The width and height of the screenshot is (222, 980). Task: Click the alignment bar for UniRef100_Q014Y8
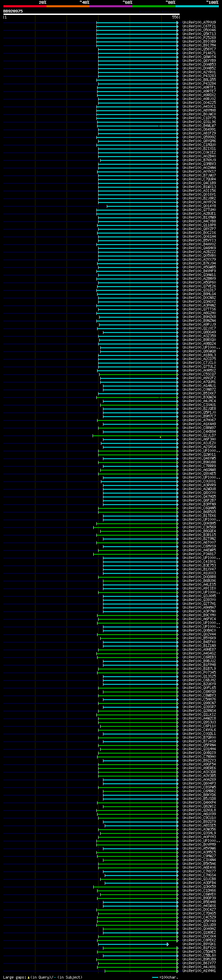point(142,206)
